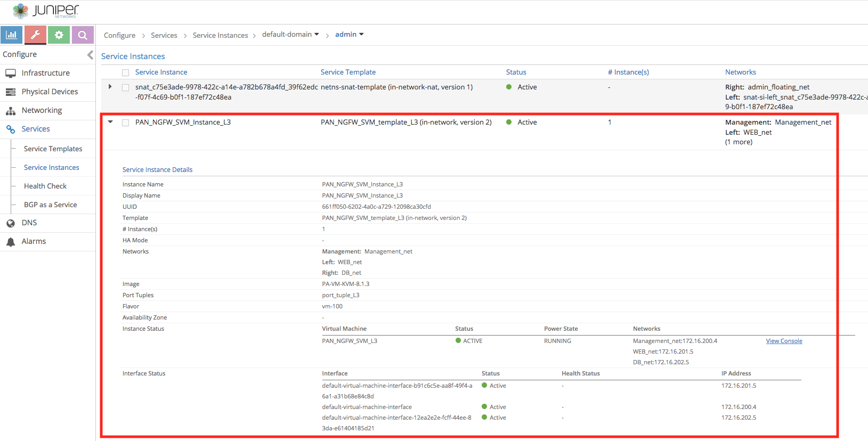This screenshot has height=441, width=868.
Task: Click DB_net:172.16.202.5 network entry
Action: coord(661,362)
